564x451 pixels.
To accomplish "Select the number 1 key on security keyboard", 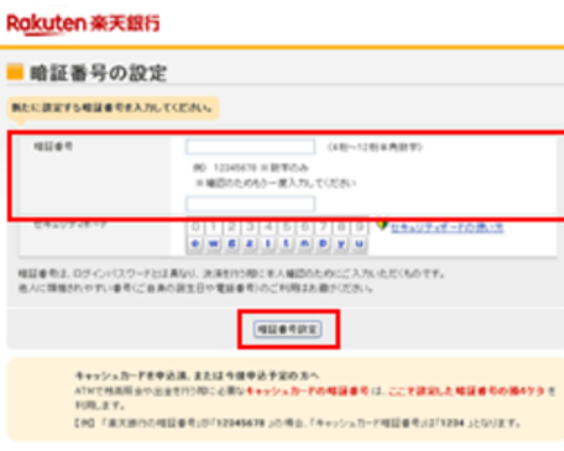I will (x=214, y=228).
